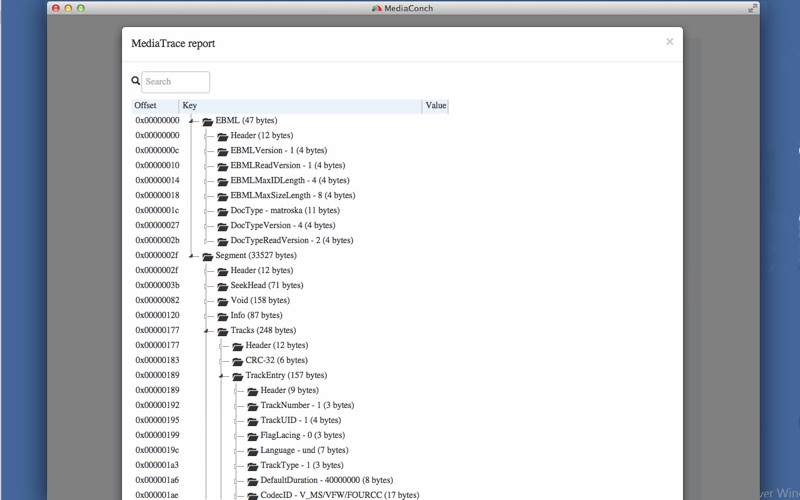Select the Language - und (7 bytes) row
Viewport: 800px width, 500px height.
304,451
